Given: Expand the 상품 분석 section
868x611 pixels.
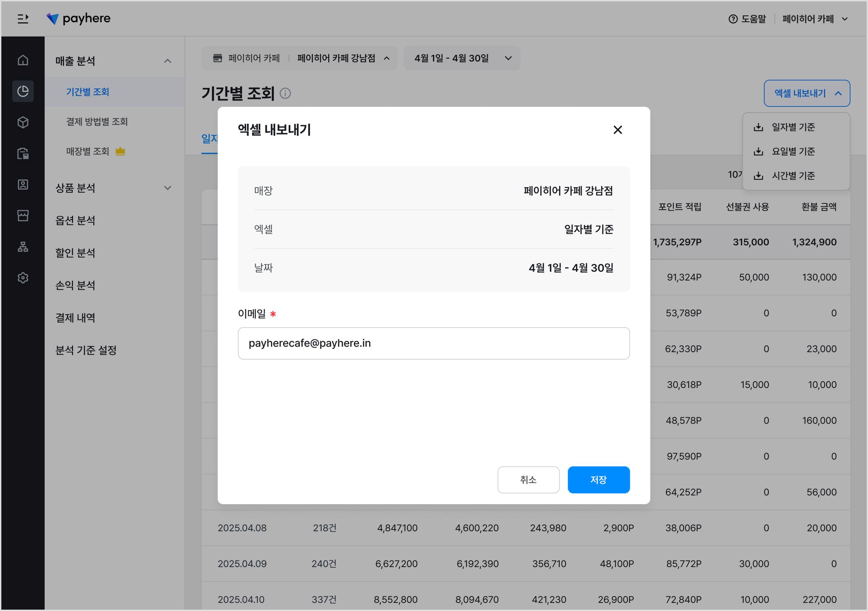Looking at the screenshot, I should coord(167,188).
